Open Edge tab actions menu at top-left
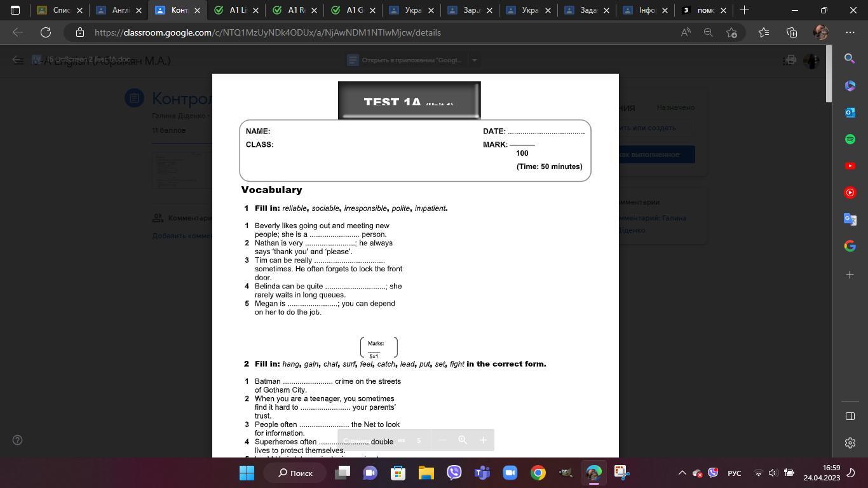 pos(15,10)
